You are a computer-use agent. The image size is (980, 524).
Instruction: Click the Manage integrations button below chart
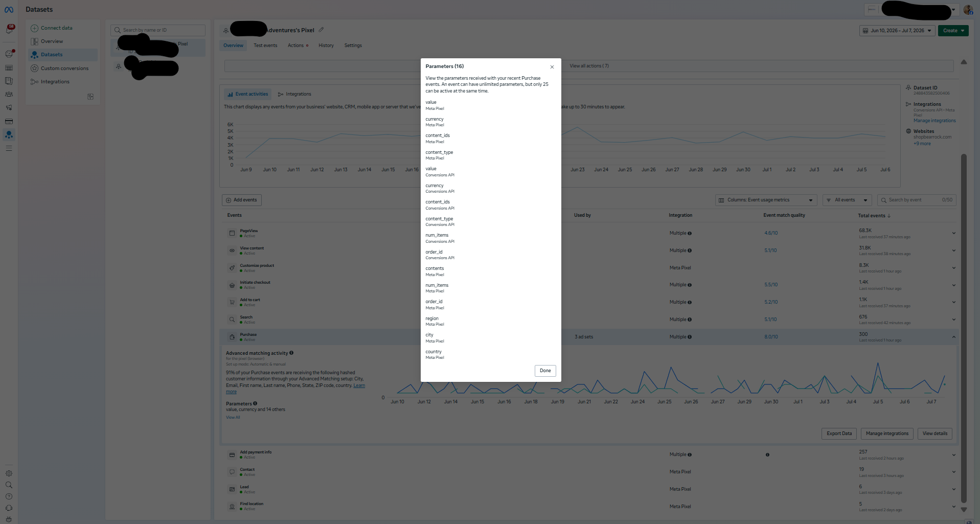click(887, 434)
